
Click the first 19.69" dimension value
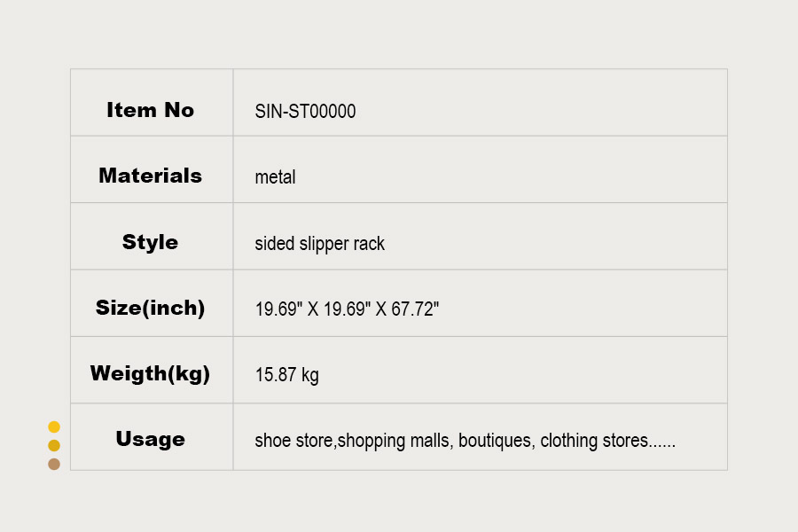click(x=278, y=310)
